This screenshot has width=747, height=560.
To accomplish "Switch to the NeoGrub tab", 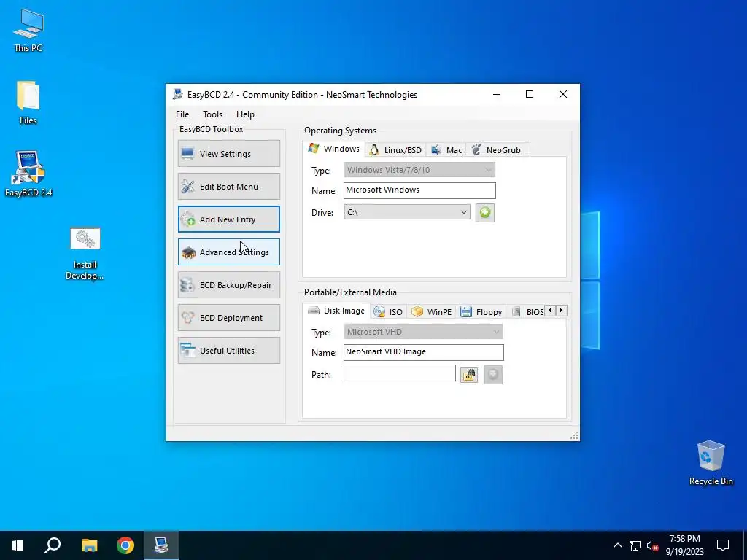I will coord(497,150).
